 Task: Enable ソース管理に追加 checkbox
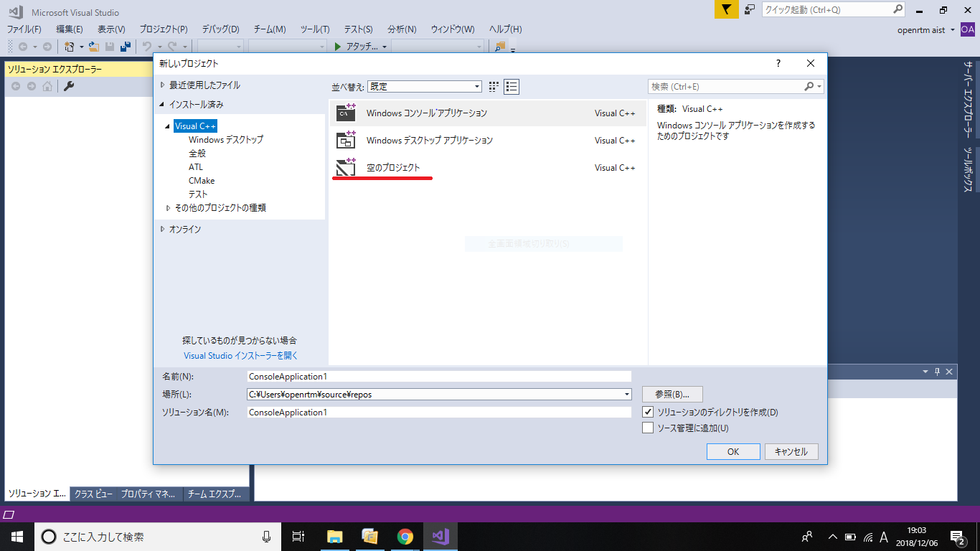[648, 428]
